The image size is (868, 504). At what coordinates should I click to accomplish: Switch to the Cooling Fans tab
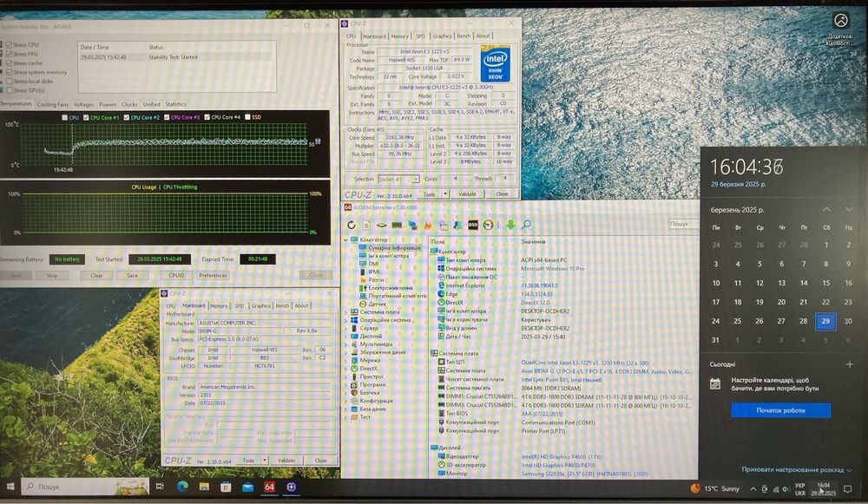tap(53, 104)
